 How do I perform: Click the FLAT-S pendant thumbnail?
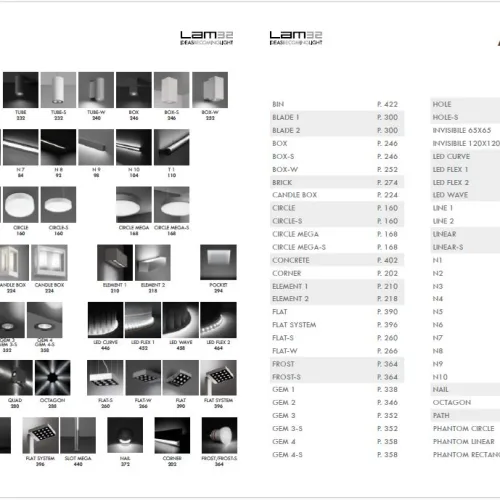105,378
